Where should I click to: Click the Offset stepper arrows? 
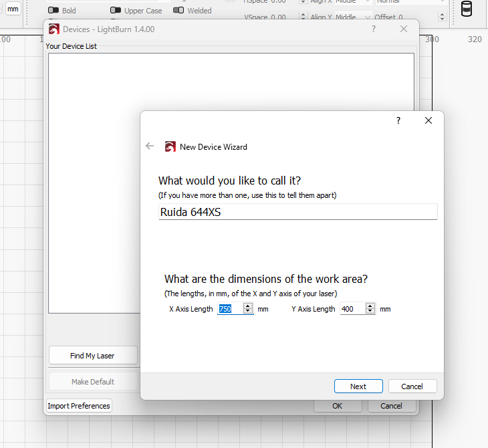click(x=442, y=17)
